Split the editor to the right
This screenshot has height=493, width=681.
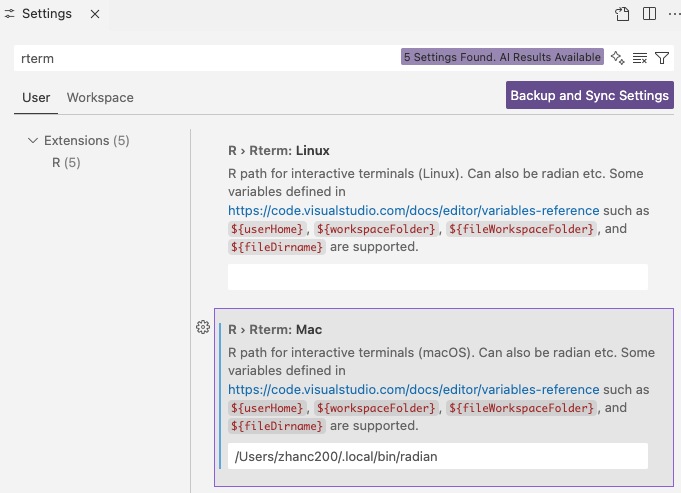[649, 14]
